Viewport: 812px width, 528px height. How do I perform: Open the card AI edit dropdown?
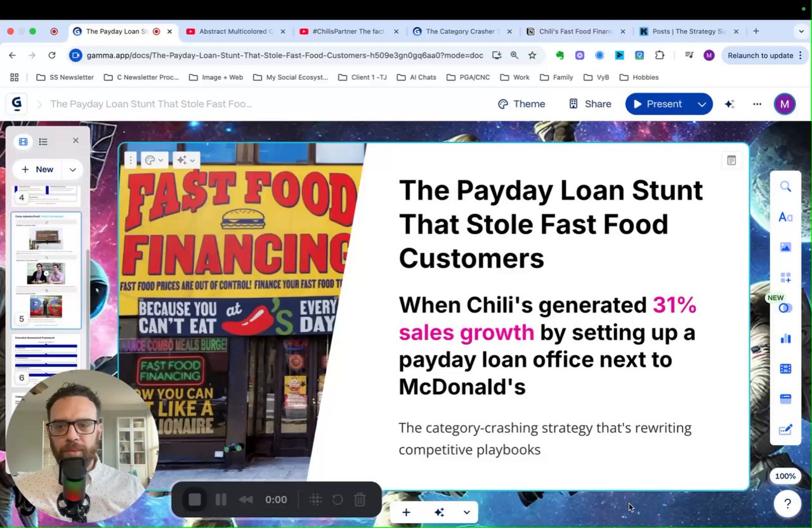pos(187,160)
